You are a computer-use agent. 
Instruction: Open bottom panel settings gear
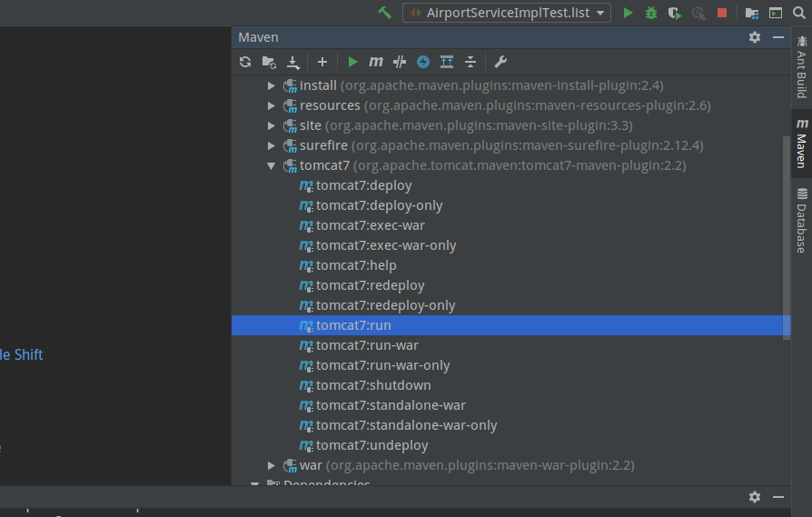pos(755,497)
